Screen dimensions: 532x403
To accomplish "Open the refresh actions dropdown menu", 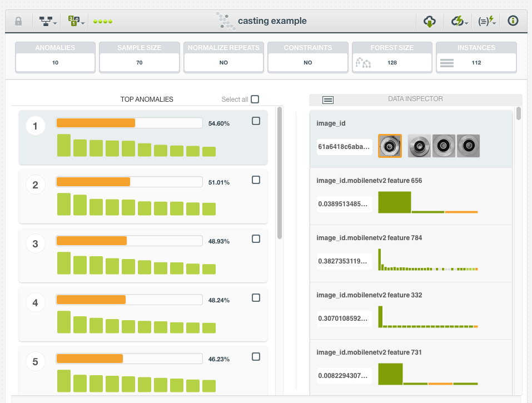I will pyautogui.click(x=459, y=21).
